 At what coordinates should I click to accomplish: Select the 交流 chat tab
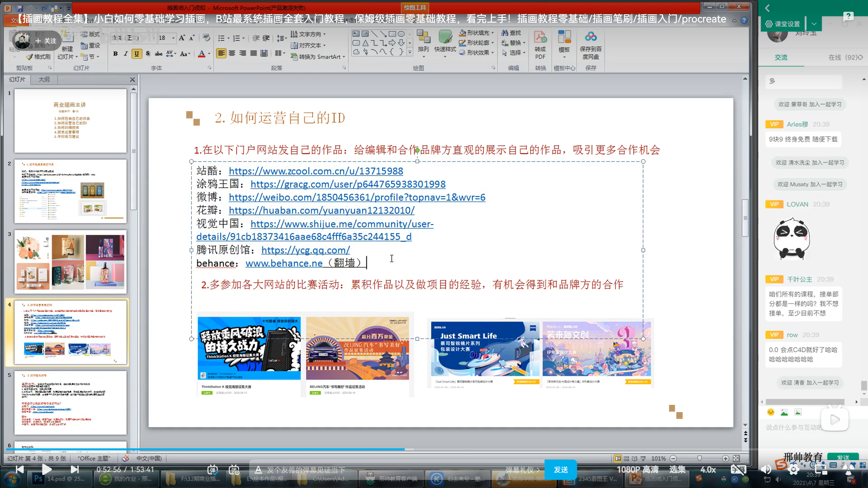pyautogui.click(x=781, y=58)
